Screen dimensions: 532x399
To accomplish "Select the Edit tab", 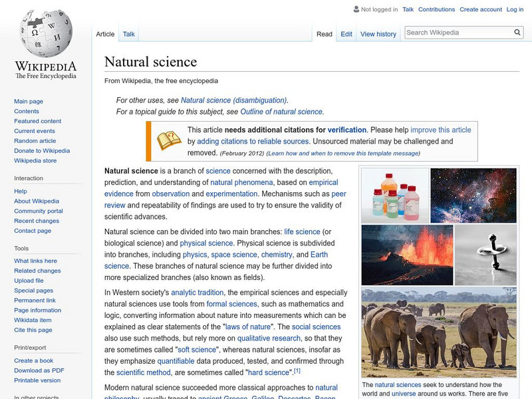I will pos(346,34).
